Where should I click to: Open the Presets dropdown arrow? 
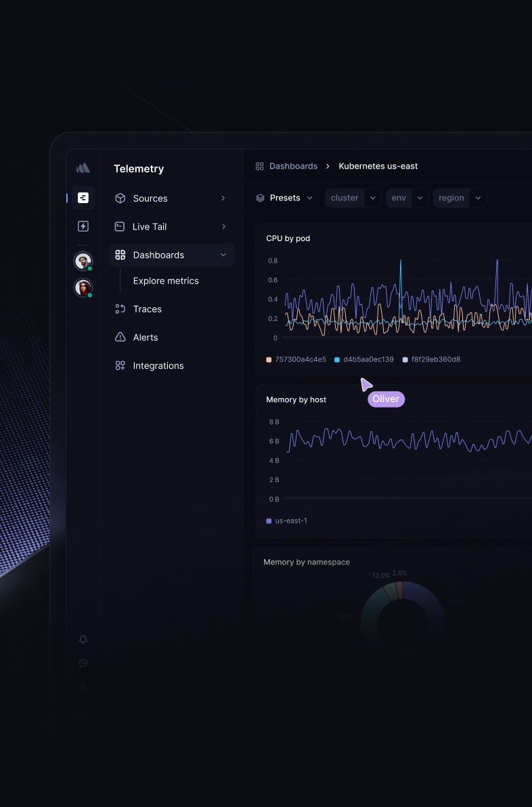click(x=309, y=198)
